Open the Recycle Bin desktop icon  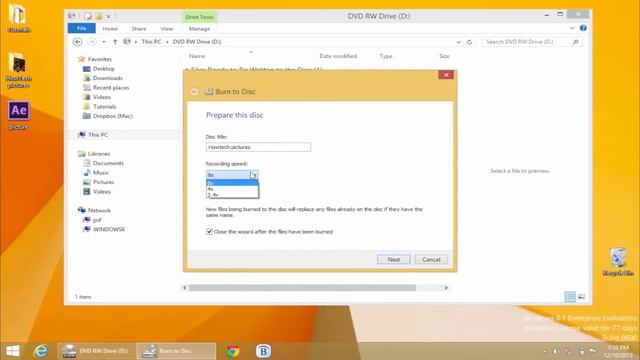coord(618,262)
